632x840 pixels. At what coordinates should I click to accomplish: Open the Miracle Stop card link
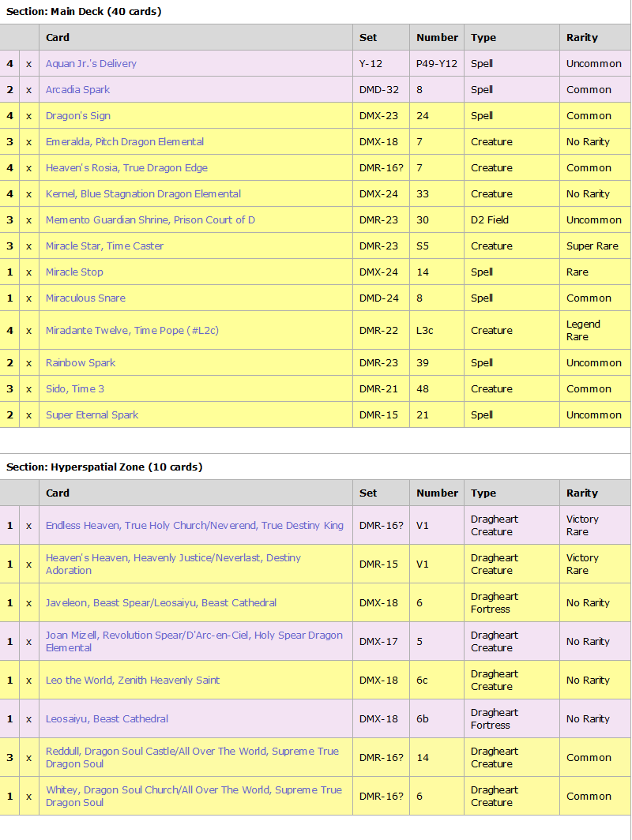pyautogui.click(x=74, y=272)
